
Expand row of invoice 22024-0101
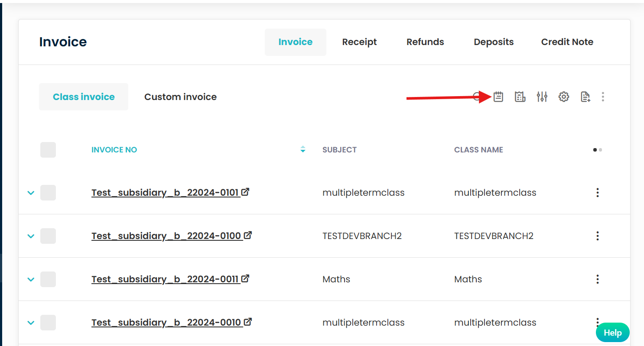[x=31, y=193]
